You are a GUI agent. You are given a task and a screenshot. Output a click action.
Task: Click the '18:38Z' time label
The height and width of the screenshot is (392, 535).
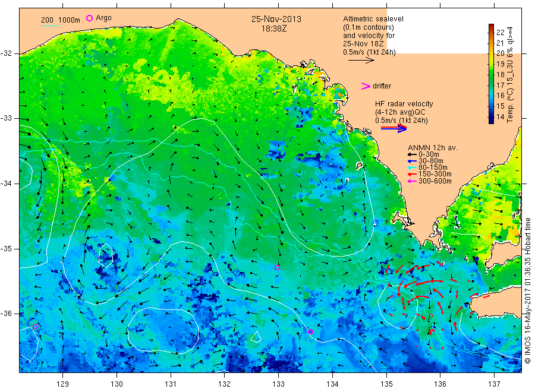click(274, 29)
